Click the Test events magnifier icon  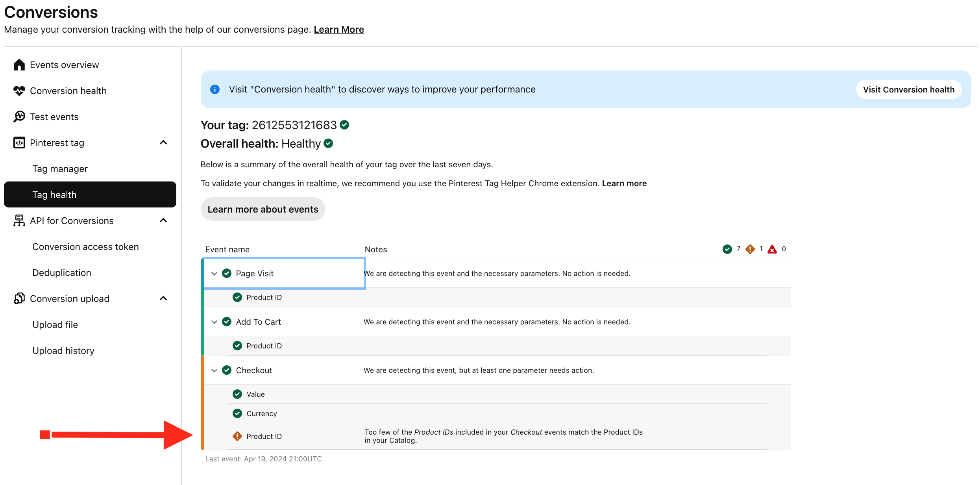(x=19, y=117)
